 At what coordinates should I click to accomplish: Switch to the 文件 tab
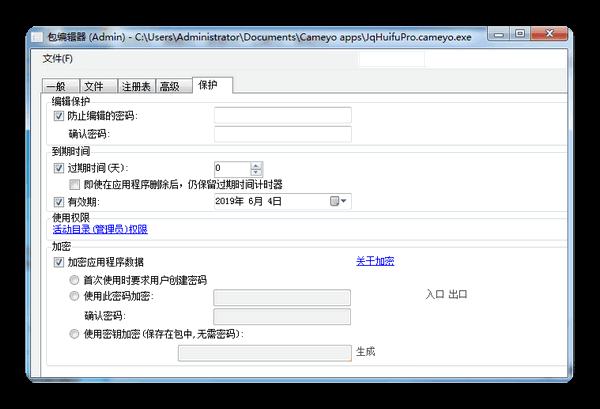(98, 86)
